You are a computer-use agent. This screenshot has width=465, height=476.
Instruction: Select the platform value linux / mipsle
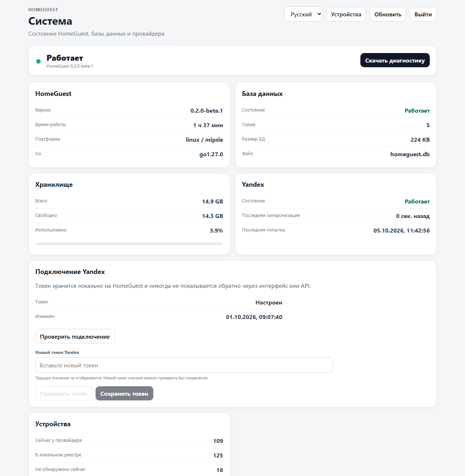(x=205, y=140)
